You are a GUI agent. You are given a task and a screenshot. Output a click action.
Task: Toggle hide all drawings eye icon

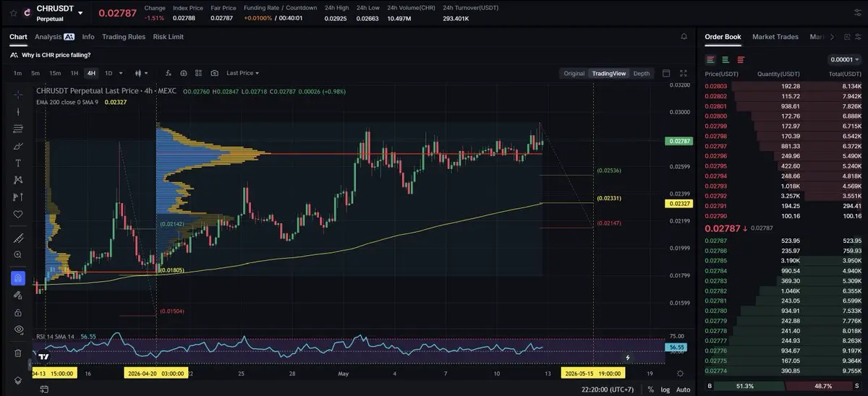tap(18, 330)
